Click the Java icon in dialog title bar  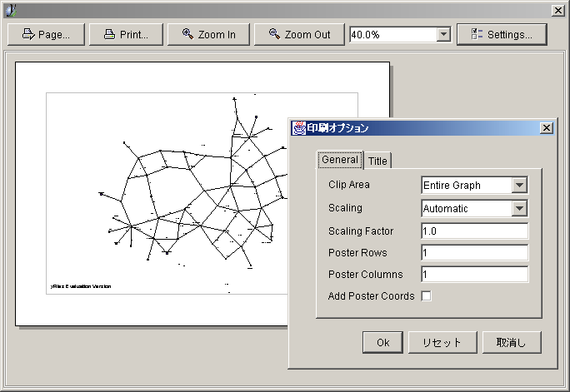coord(298,128)
